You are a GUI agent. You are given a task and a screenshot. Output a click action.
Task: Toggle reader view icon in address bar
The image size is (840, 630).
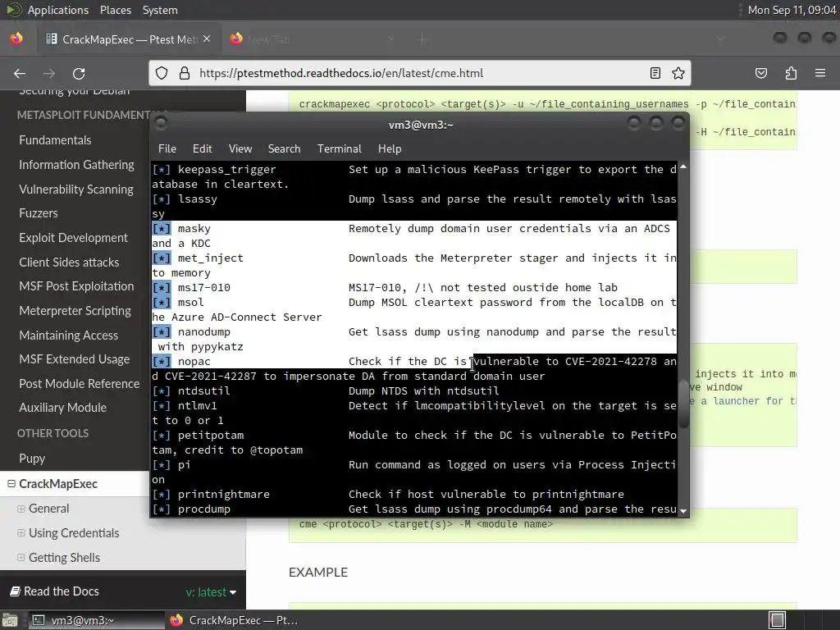click(x=655, y=73)
